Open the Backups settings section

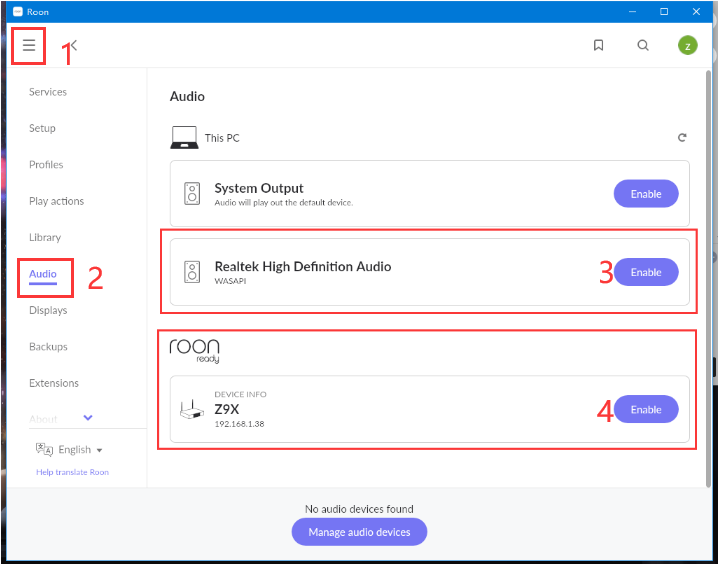(48, 347)
